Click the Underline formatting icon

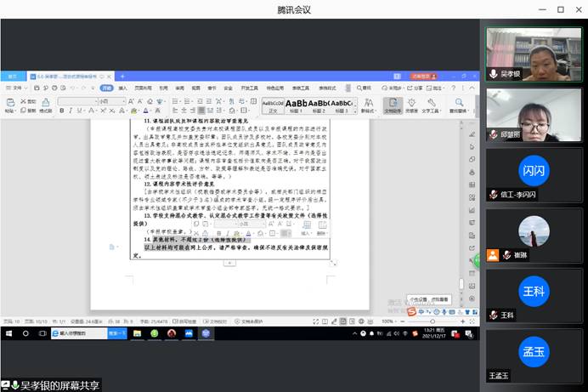pyautogui.click(x=78, y=111)
